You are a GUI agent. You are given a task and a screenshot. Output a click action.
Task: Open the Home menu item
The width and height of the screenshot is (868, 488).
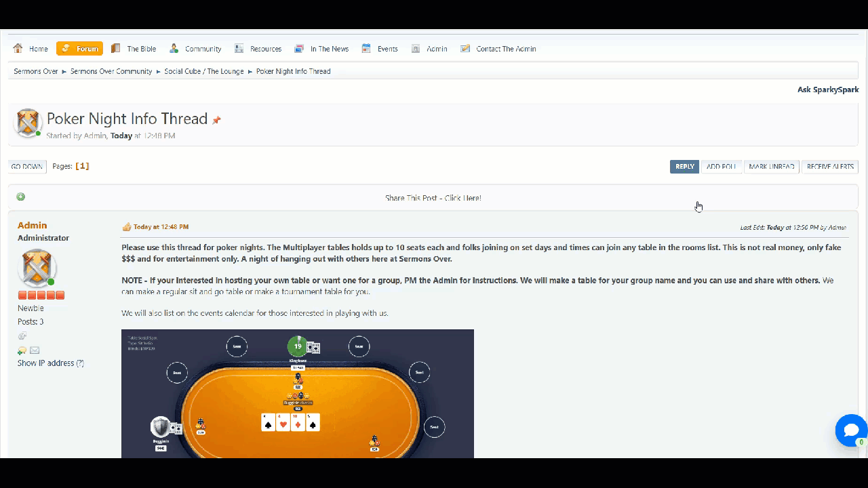coord(31,49)
